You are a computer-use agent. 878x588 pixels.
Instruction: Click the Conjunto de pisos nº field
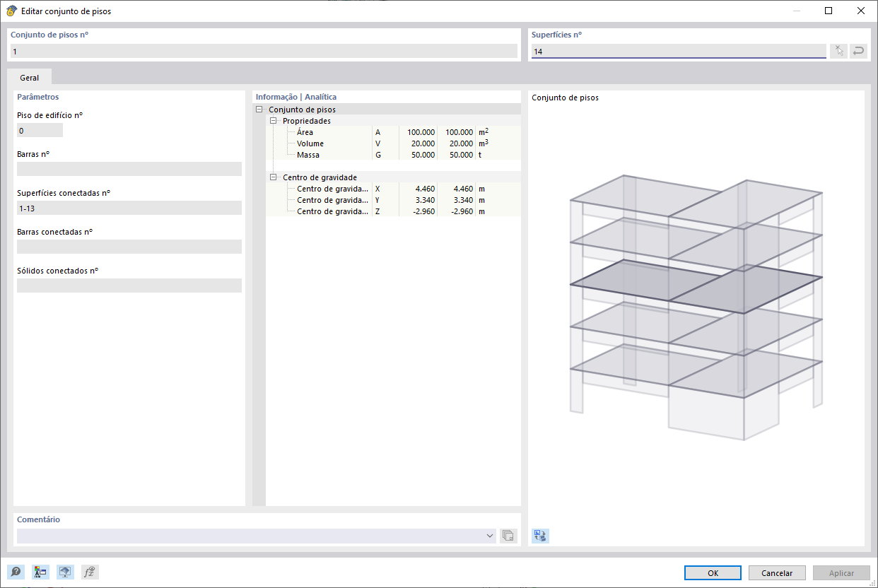pyautogui.click(x=264, y=51)
